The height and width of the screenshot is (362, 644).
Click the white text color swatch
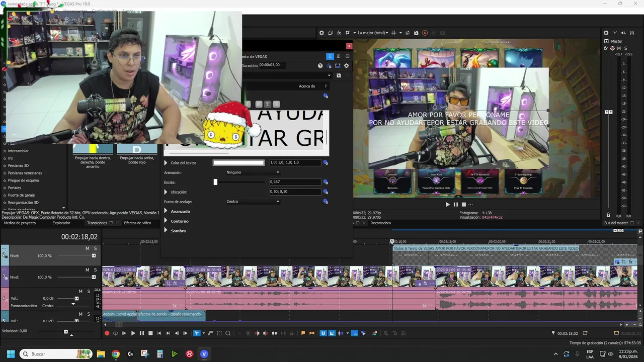pos(238,163)
